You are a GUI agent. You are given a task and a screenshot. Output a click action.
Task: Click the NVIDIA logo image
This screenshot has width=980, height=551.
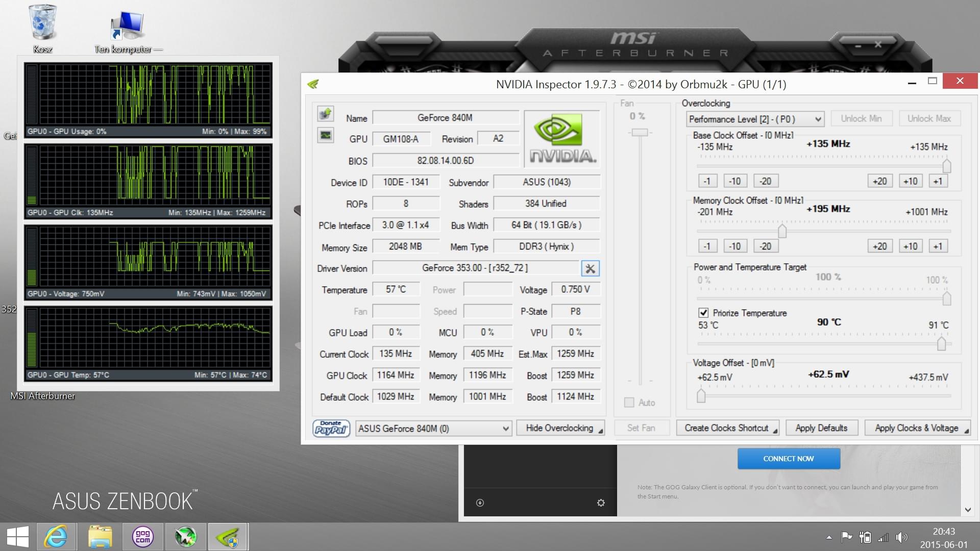pos(562,139)
